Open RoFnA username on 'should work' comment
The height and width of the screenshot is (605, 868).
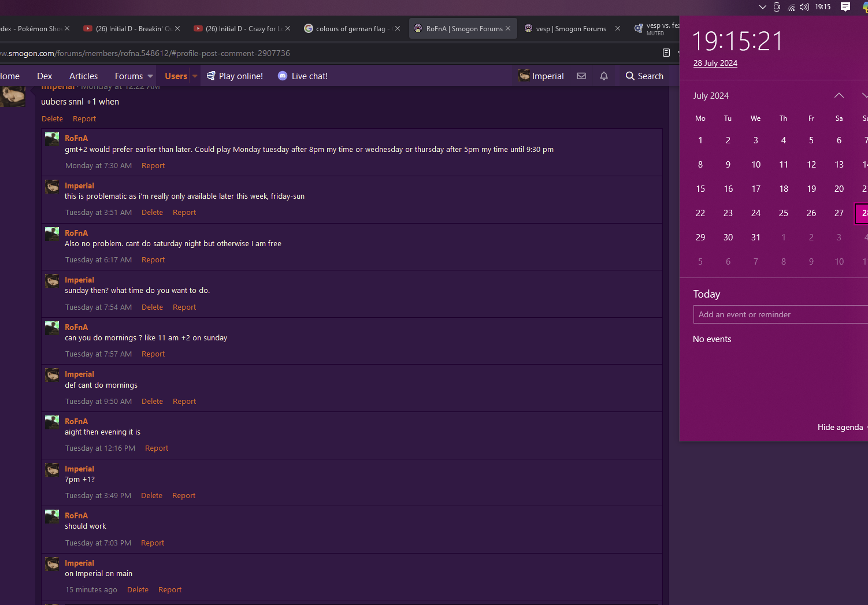coord(76,515)
